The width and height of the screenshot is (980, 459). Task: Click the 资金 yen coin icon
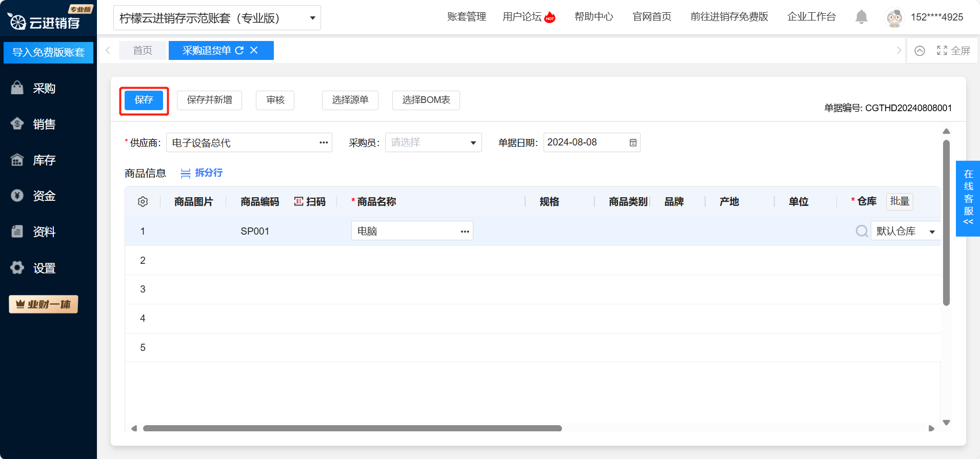[x=17, y=195]
